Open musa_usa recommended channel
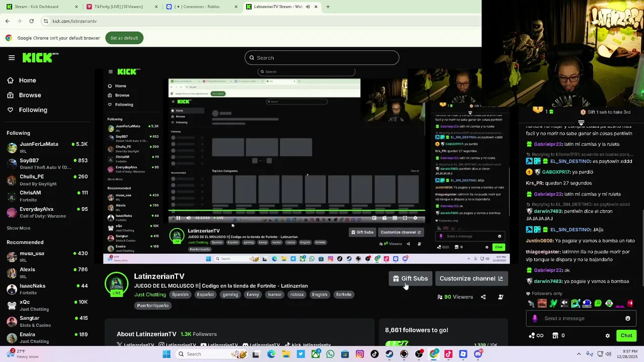This screenshot has width=644, height=362. tap(47, 256)
